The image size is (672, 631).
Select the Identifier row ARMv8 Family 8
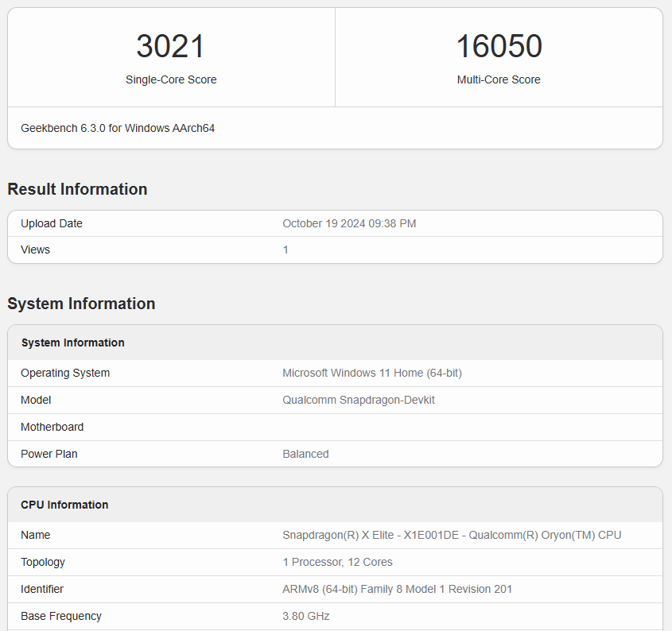(397, 589)
